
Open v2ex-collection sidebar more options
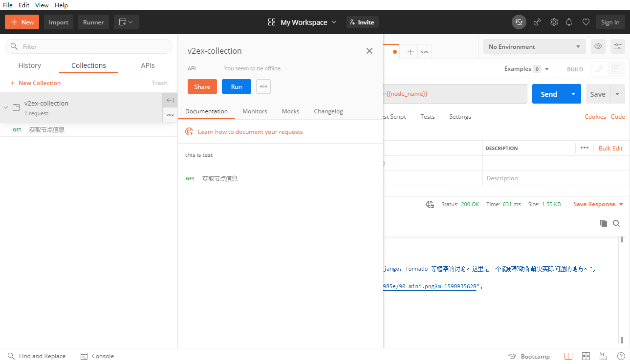tap(170, 115)
